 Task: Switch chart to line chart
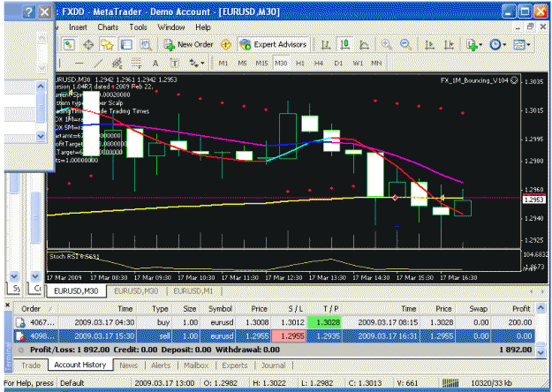pos(364,45)
